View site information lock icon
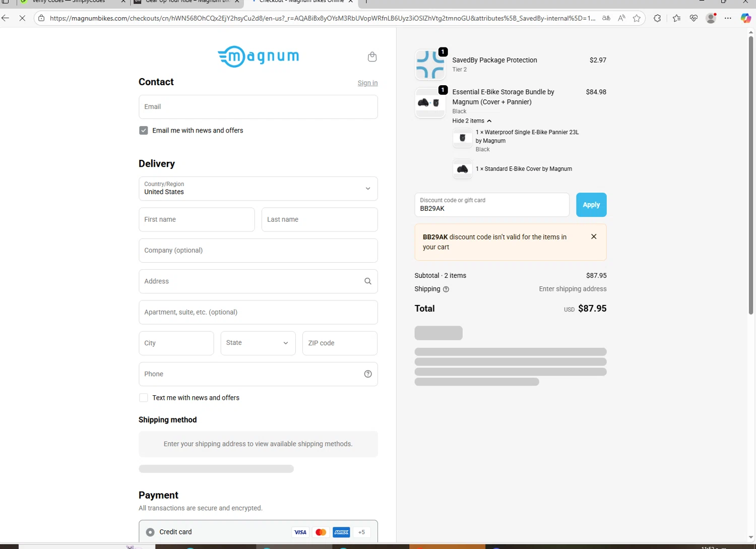 (x=41, y=18)
